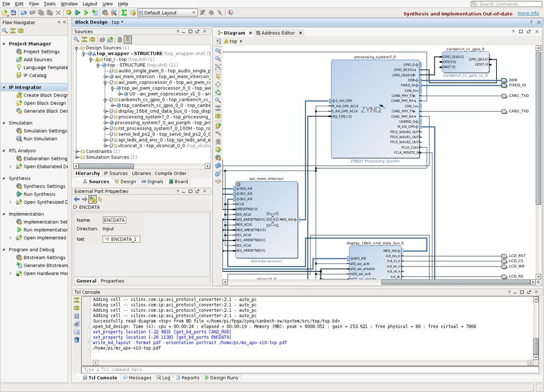Open the Design Runs tab

[x=221, y=378]
